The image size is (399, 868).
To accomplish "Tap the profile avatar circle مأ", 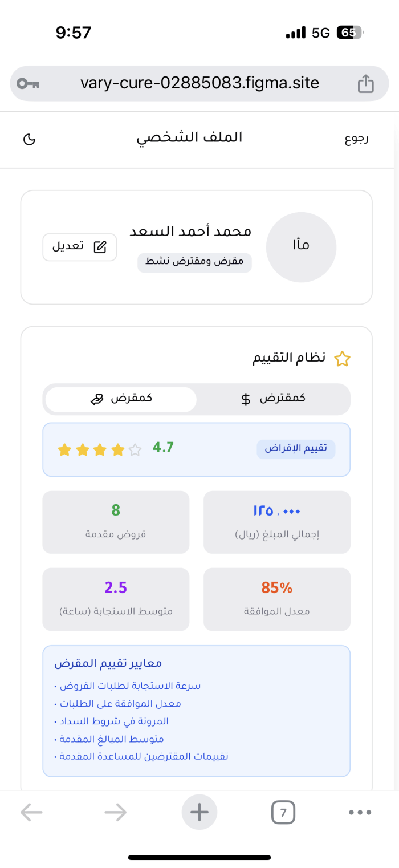I will (301, 246).
